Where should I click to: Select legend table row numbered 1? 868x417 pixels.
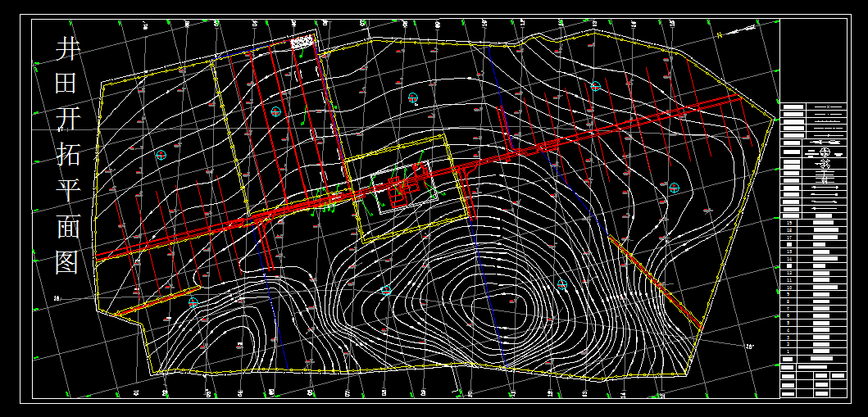tap(814, 351)
